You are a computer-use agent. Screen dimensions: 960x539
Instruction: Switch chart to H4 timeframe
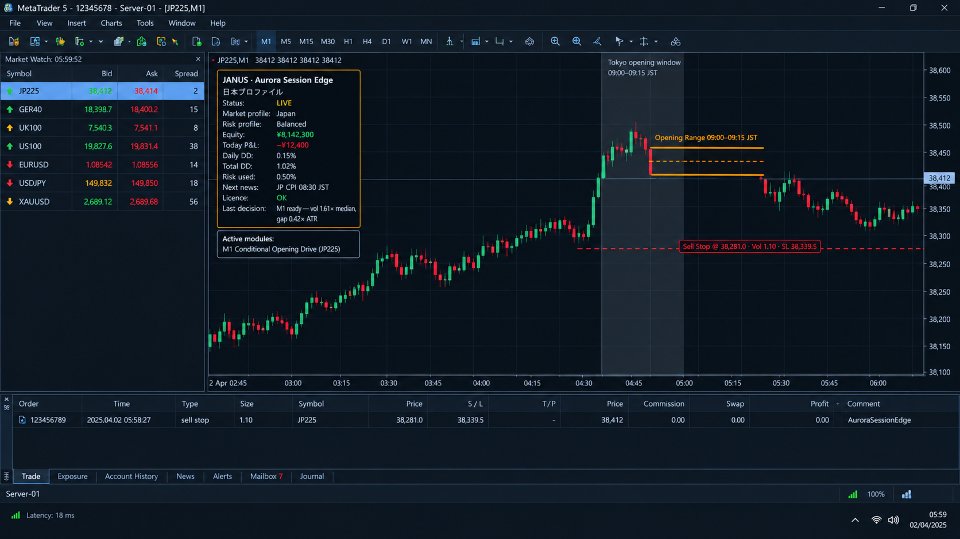[x=367, y=42]
